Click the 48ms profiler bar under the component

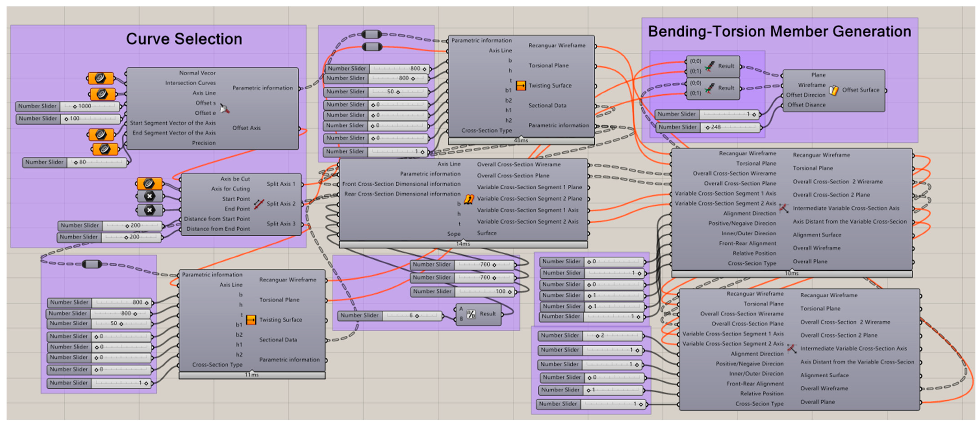(521, 140)
